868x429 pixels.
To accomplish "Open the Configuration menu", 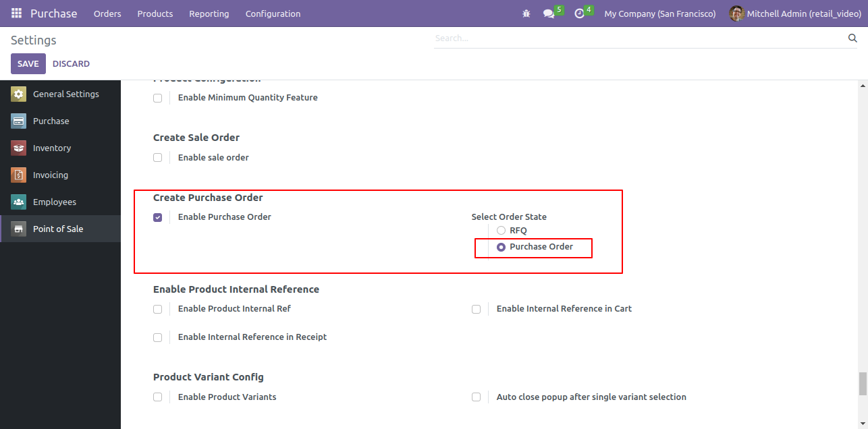I will coord(273,13).
